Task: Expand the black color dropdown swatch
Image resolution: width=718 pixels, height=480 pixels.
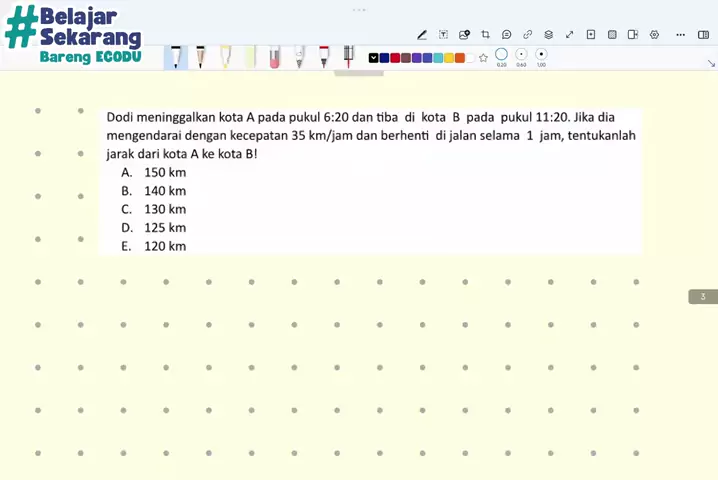Action: click(374, 58)
